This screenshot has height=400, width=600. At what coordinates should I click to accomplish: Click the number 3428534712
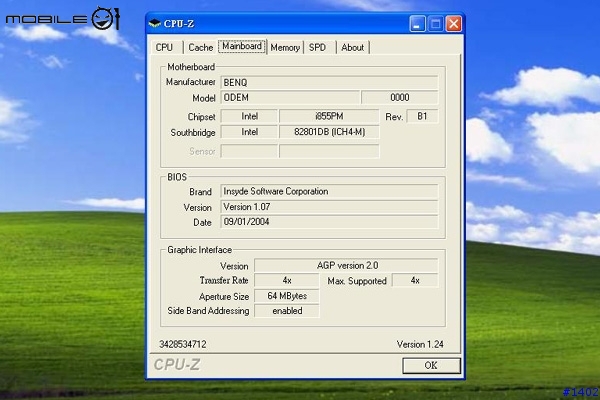183,344
